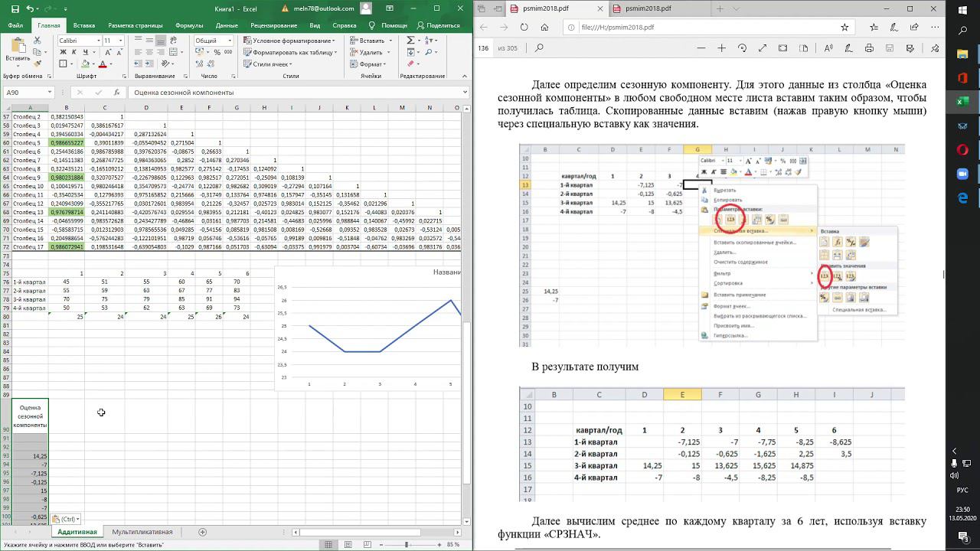This screenshot has width=980, height=551.
Task: Print the PDF document
Action: click(x=869, y=47)
